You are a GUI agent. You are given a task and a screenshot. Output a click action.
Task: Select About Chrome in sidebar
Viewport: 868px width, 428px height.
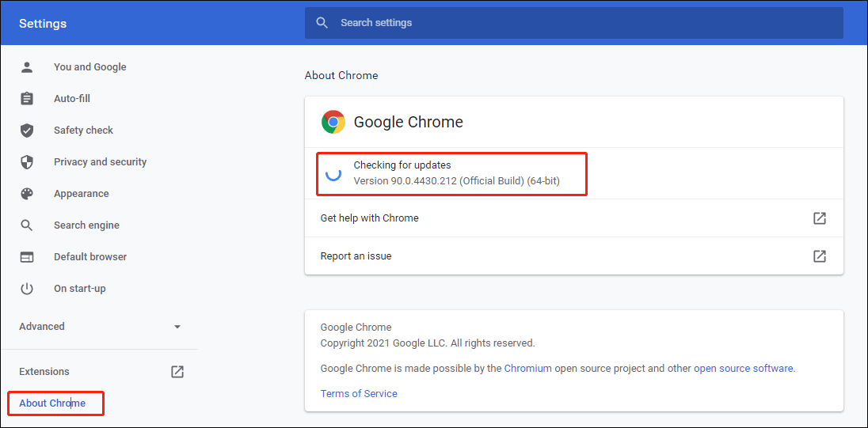pos(52,403)
